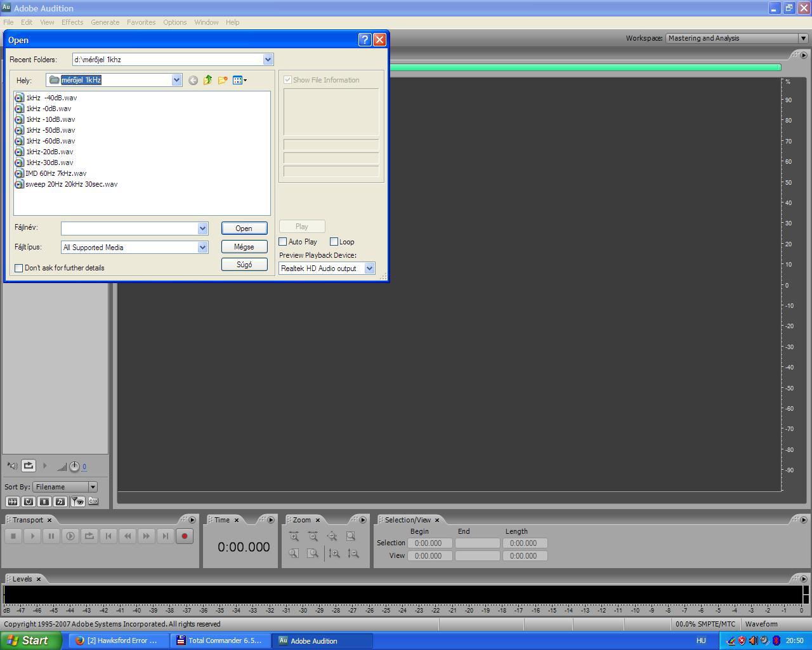Open the Preview Playback Device dropdown

(x=369, y=269)
